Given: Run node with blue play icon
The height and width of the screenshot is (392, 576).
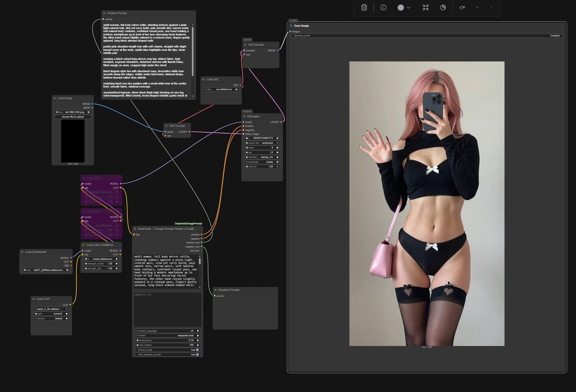Looking at the screenshot, I should coord(477,7).
